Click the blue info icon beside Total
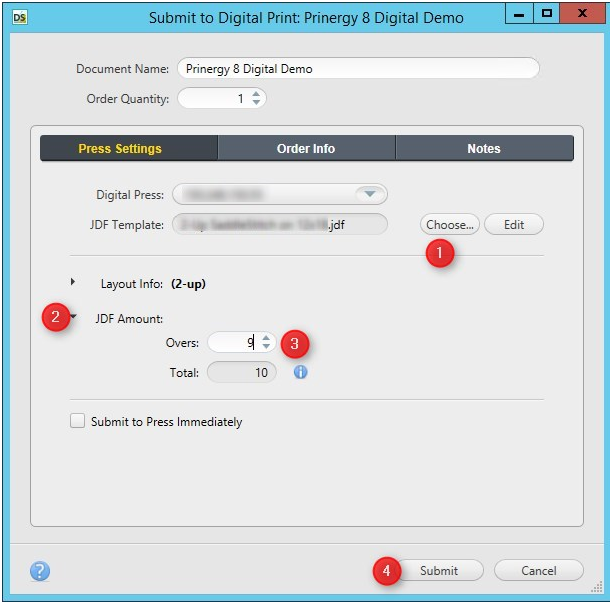 pos(300,372)
